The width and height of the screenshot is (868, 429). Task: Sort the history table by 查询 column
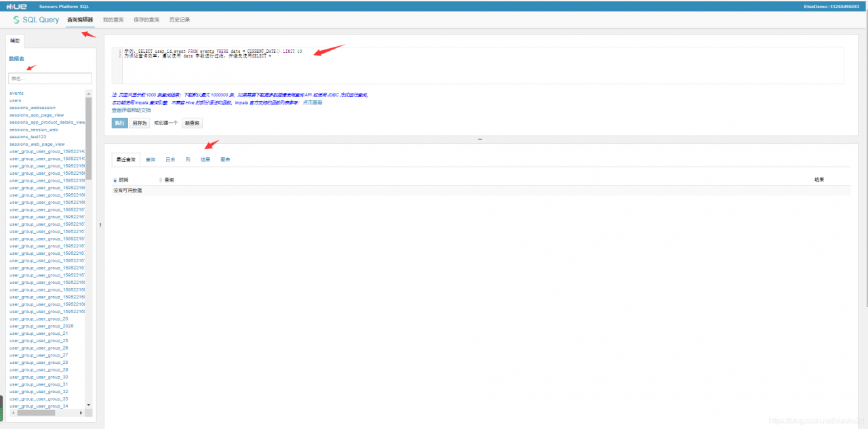(x=167, y=180)
